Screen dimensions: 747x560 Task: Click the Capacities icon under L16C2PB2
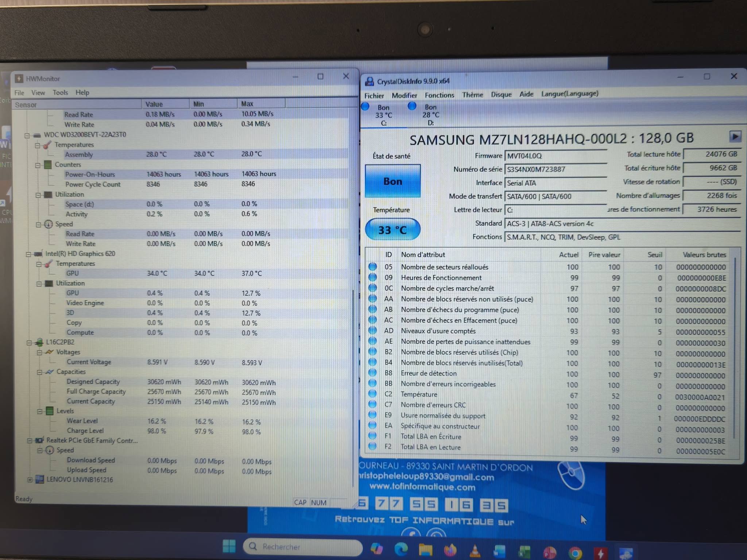pos(50,372)
